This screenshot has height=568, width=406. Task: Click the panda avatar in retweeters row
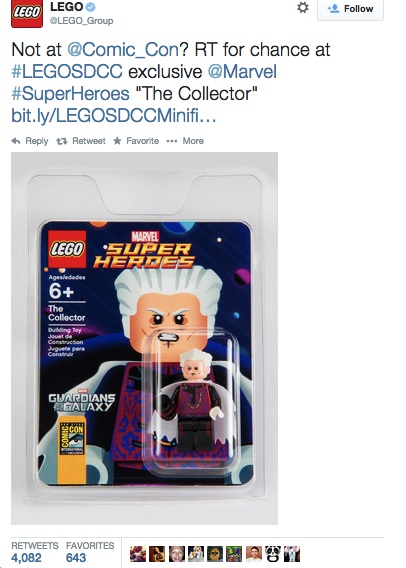(x=272, y=554)
